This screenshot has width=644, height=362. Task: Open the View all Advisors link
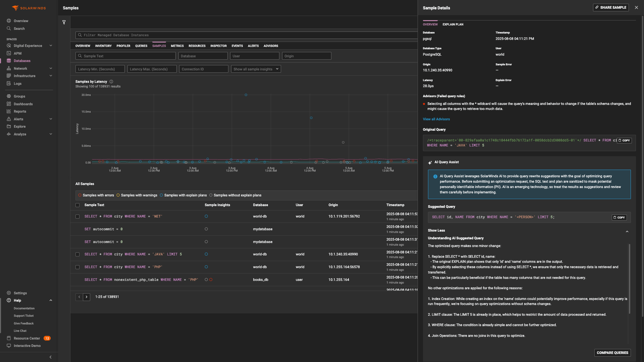point(436,119)
